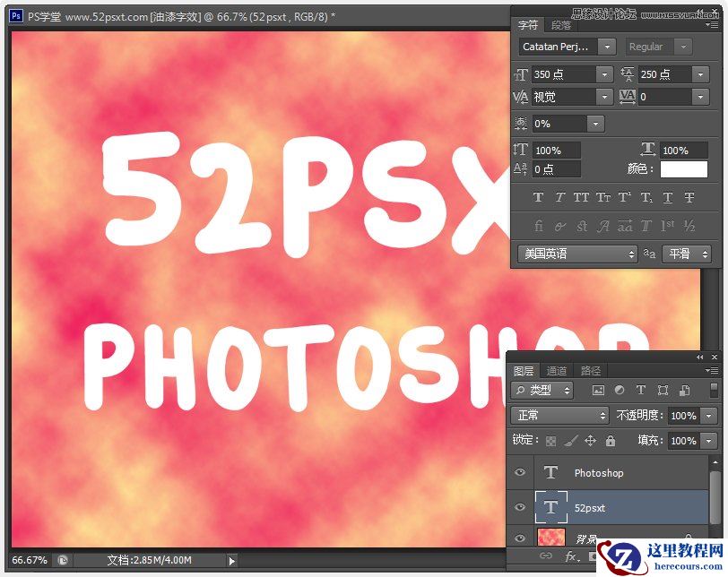Enable superscript text formatting
This screenshot has height=577, width=728.
pos(623,197)
